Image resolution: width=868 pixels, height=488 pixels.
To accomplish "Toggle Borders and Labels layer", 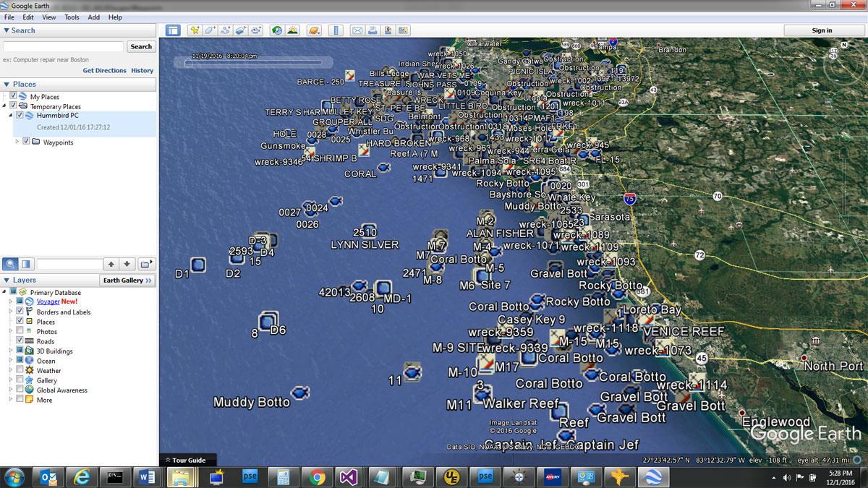I will [x=20, y=312].
